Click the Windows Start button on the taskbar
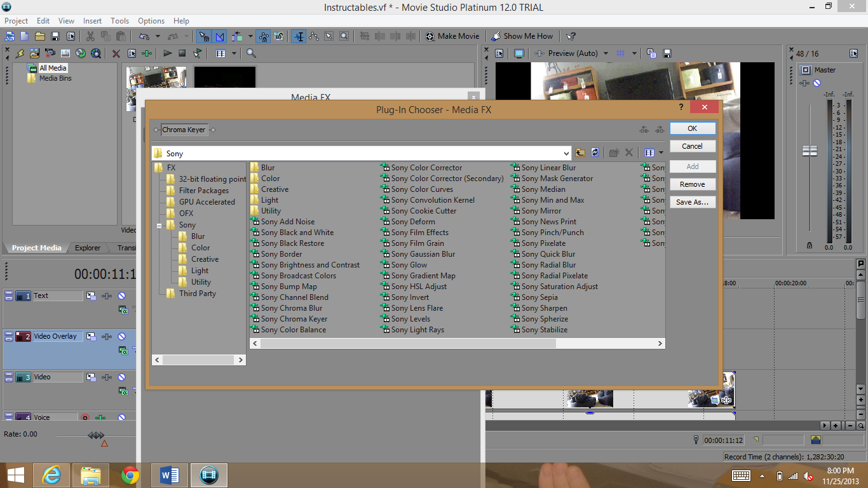Image resolution: width=868 pixels, height=488 pixels. tap(16, 475)
